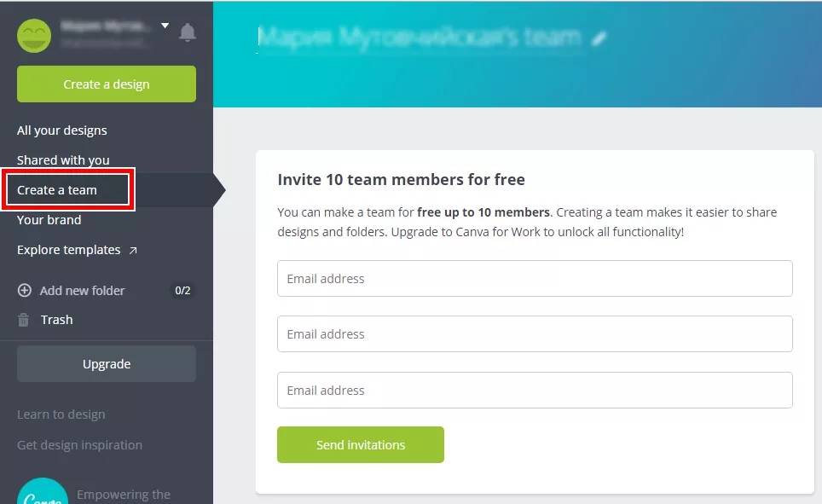Click the external arrow beside Explore templates
Image resolution: width=822 pixels, height=504 pixels.
pyautogui.click(x=133, y=250)
